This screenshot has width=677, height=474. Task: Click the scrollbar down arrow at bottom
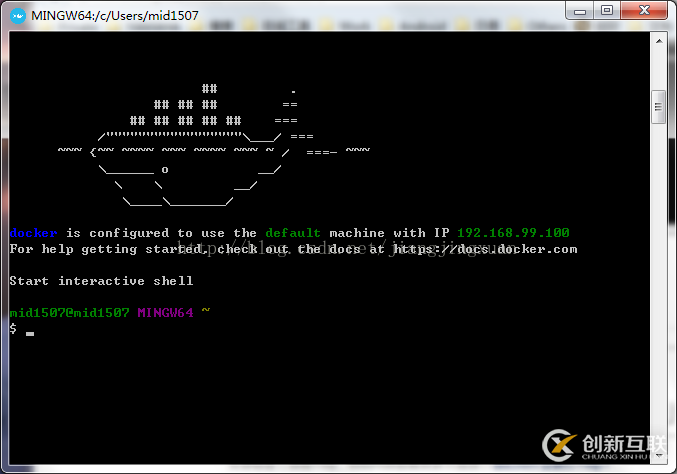click(x=659, y=456)
